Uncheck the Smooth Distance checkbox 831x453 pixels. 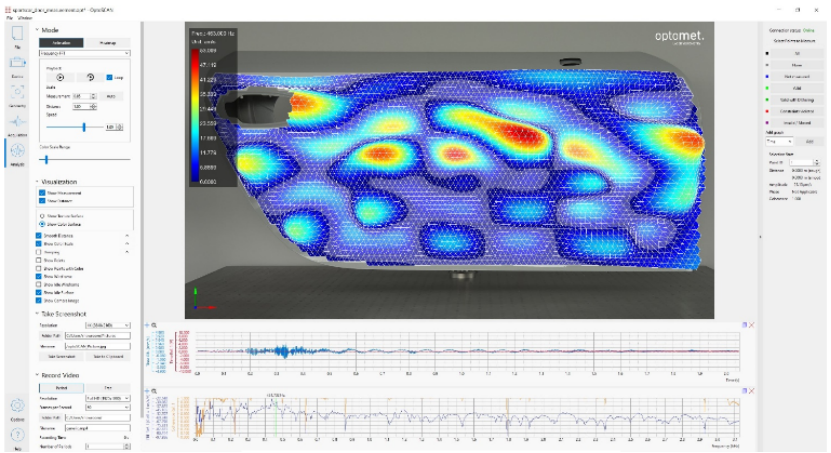point(39,236)
